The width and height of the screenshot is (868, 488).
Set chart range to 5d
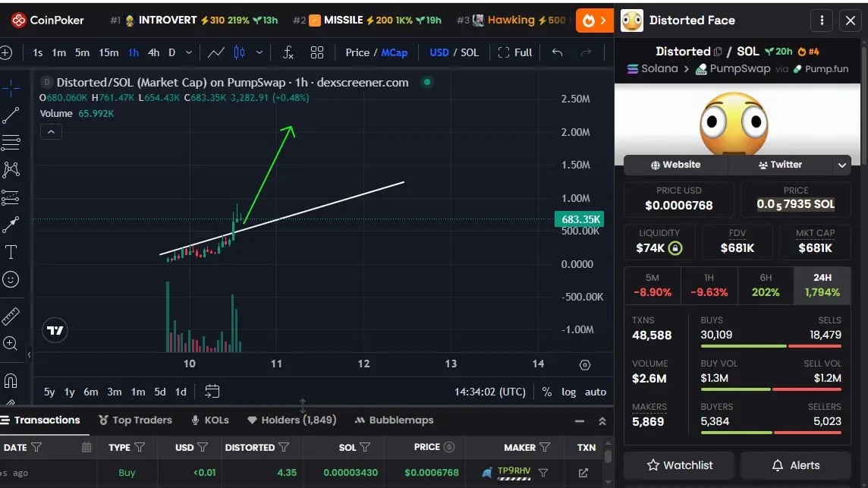160,392
